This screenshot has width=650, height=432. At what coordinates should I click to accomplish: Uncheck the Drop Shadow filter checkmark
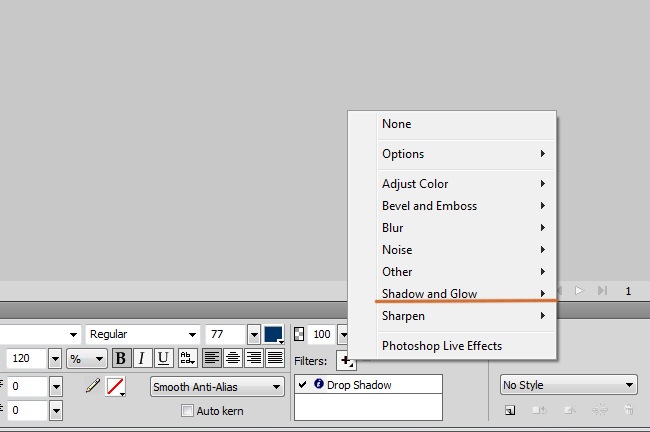[x=303, y=385]
